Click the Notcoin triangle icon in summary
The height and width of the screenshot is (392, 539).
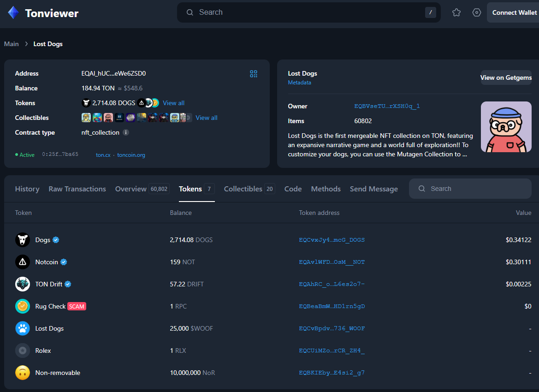click(x=141, y=103)
